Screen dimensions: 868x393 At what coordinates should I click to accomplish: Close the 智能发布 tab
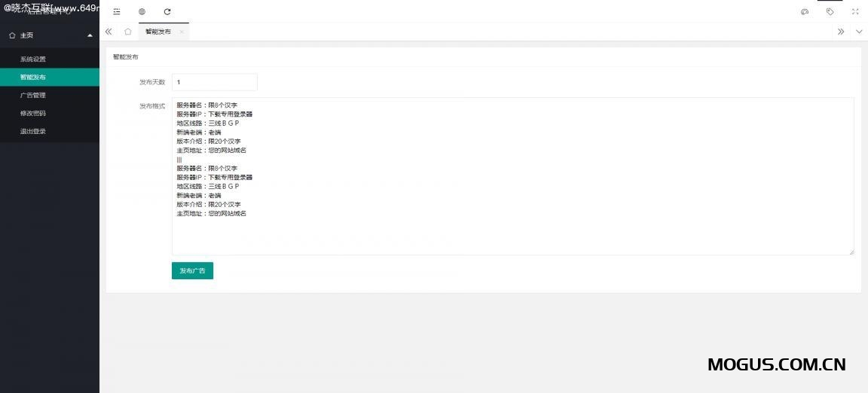pos(182,32)
